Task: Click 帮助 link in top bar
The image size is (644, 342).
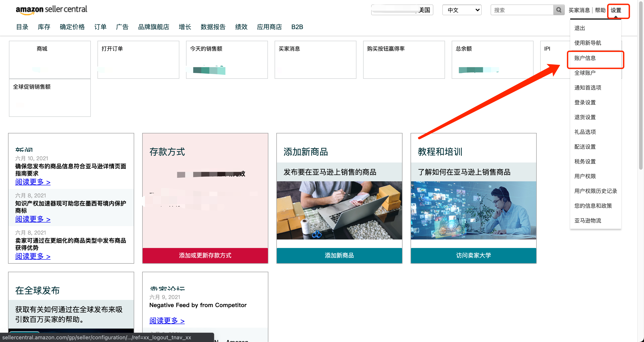Action: [600, 10]
